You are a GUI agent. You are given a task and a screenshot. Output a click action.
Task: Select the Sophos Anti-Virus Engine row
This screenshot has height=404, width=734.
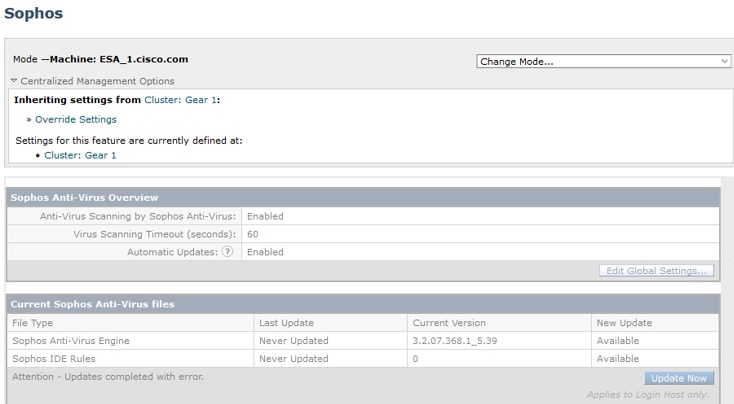pos(70,341)
